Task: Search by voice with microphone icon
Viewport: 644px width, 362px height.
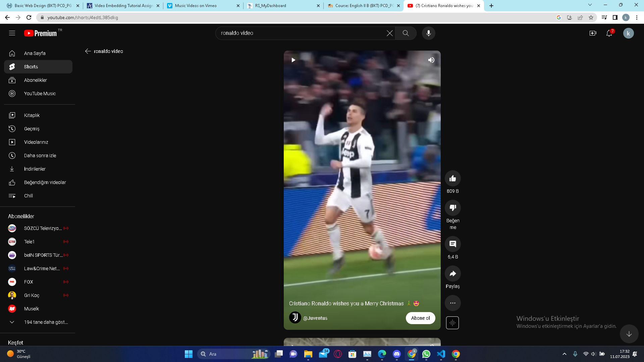Action: coord(428,33)
